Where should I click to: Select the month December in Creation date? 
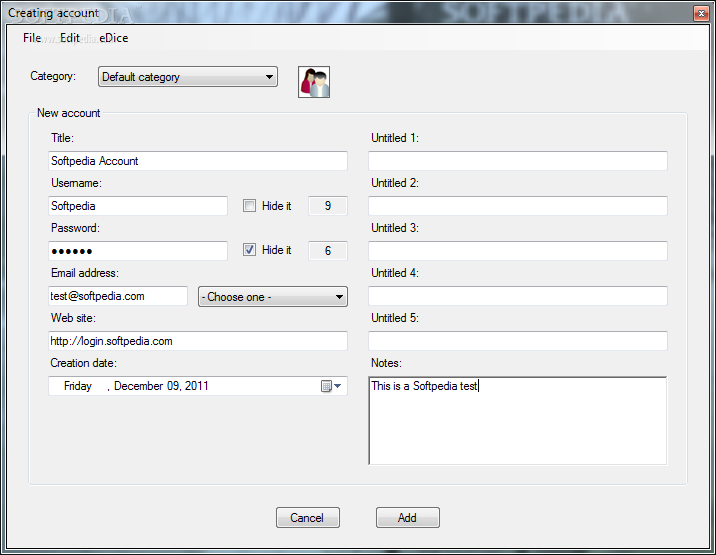[x=138, y=386]
